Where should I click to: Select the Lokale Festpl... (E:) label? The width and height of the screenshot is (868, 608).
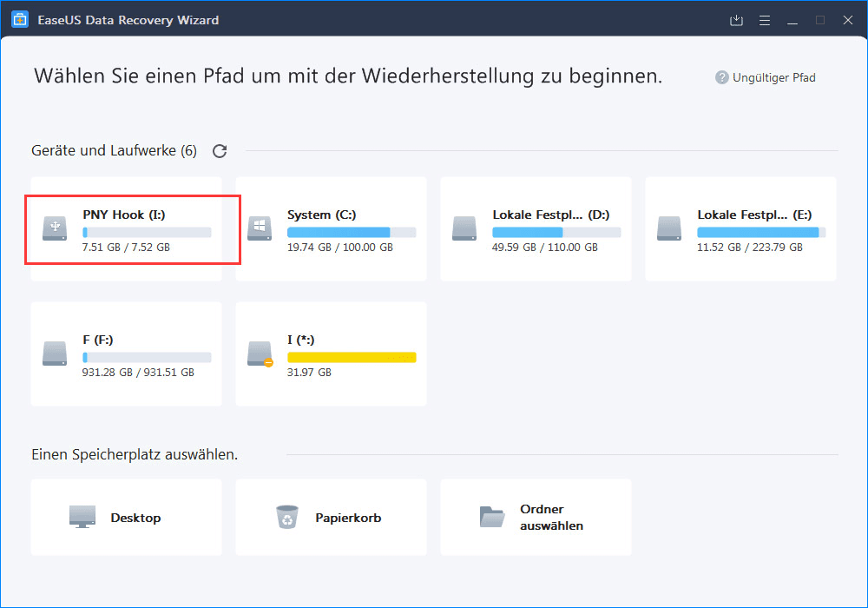pos(754,215)
